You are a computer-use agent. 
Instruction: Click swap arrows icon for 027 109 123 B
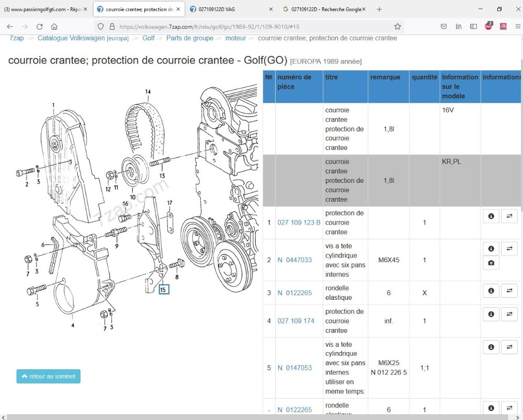pyautogui.click(x=509, y=216)
